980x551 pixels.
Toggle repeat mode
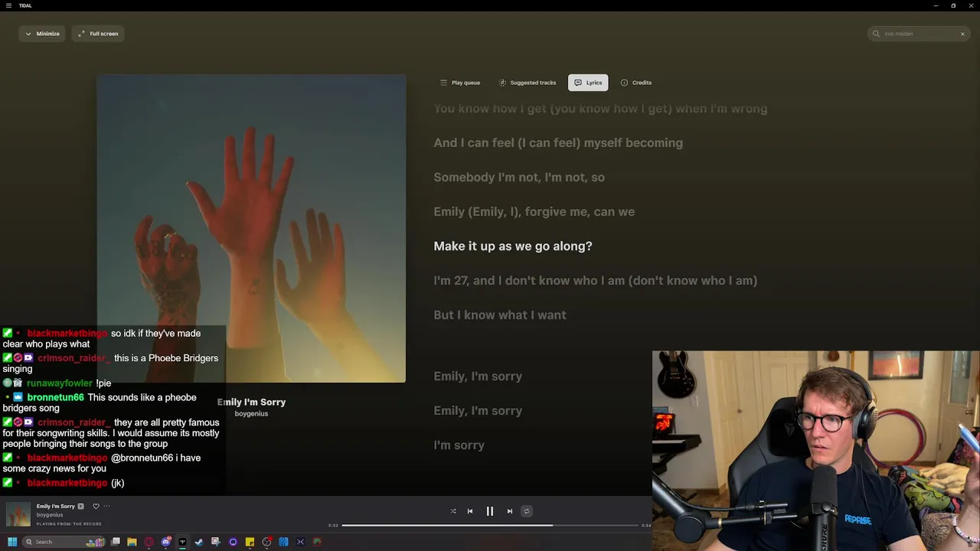527,511
